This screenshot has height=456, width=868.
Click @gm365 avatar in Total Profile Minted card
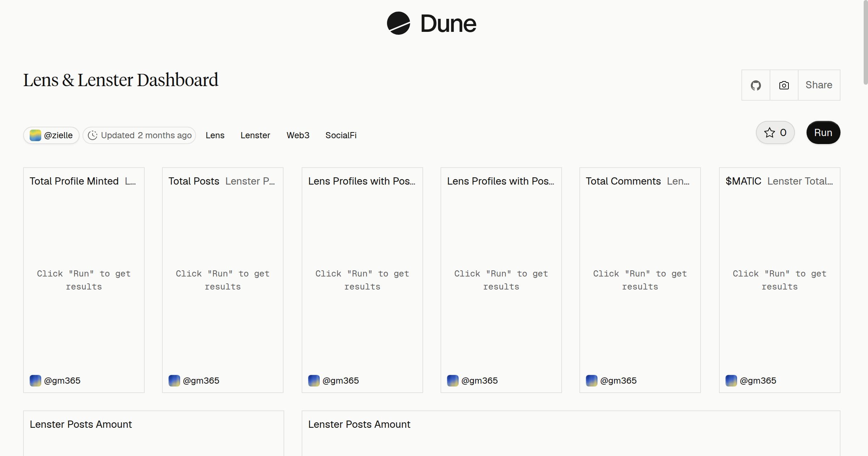pos(35,381)
